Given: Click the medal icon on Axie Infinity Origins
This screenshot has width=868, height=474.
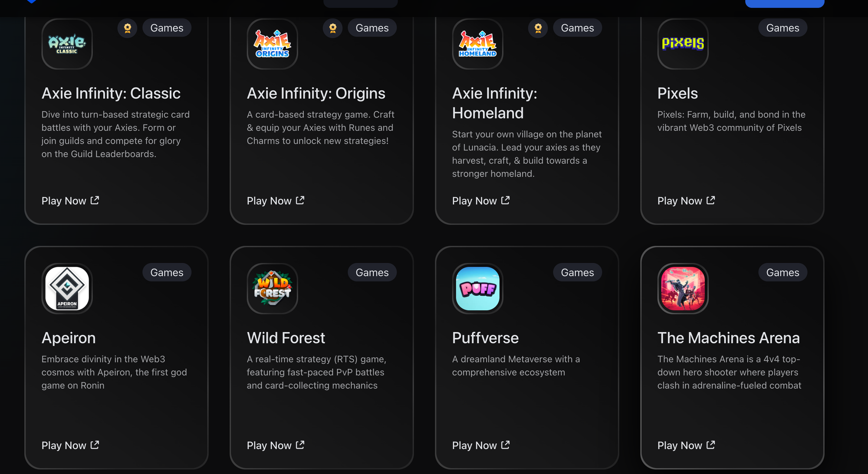Looking at the screenshot, I should pyautogui.click(x=332, y=27).
